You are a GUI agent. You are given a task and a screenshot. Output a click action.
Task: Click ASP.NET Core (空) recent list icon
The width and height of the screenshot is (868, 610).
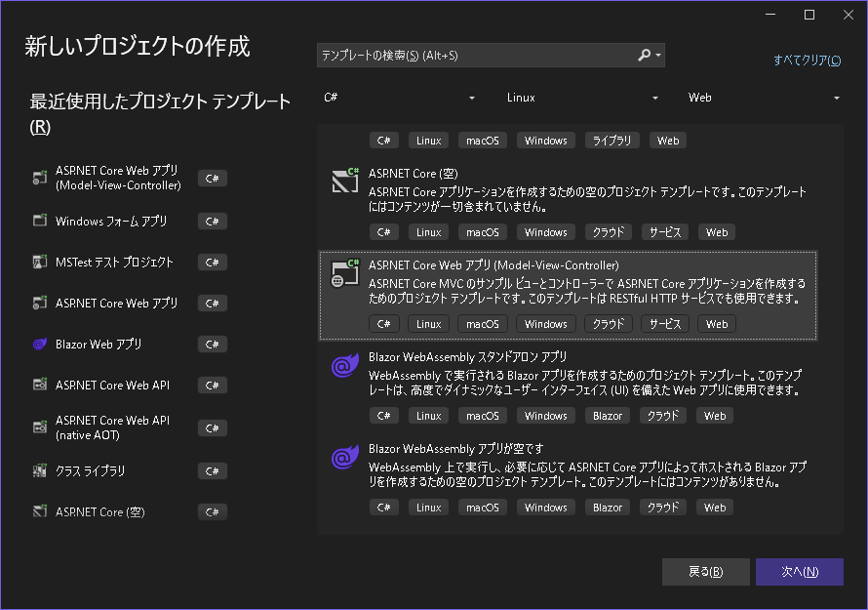(40, 511)
